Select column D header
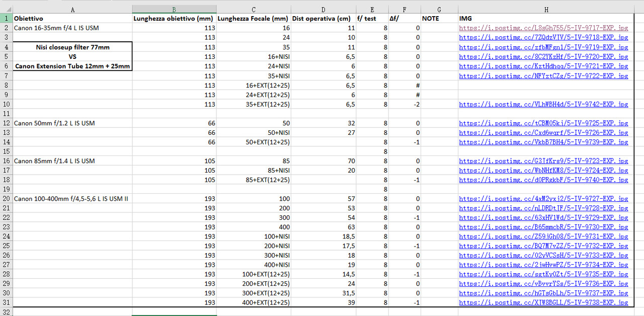This screenshot has width=644, height=316. [x=324, y=10]
